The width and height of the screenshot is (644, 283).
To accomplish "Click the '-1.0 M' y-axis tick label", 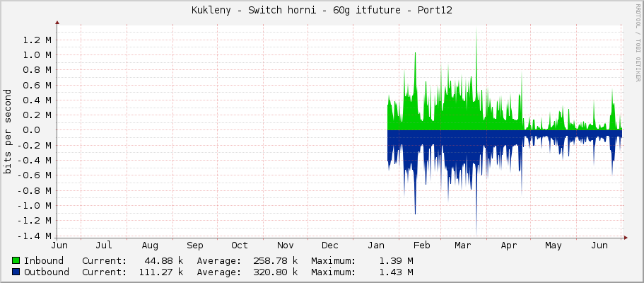I will 35,205.
